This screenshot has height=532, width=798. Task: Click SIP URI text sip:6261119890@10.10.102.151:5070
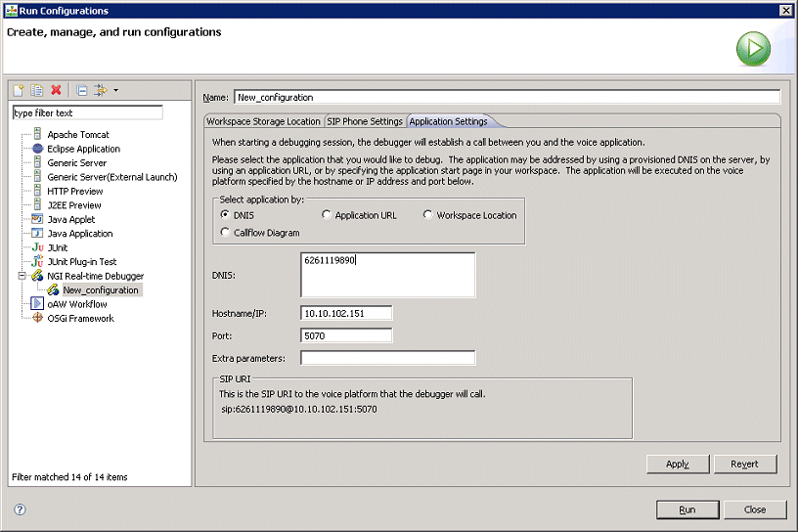pos(299,409)
